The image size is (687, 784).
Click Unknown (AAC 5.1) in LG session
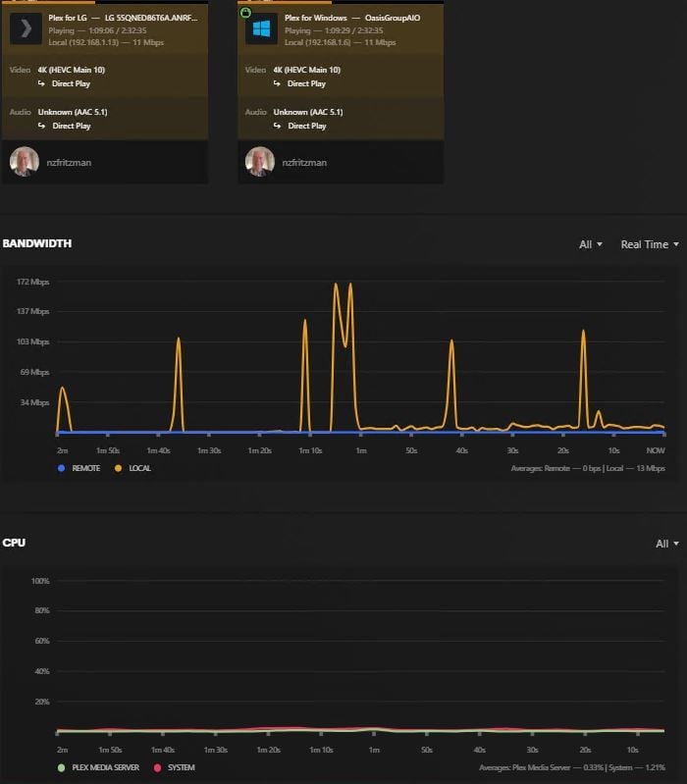[x=73, y=112]
